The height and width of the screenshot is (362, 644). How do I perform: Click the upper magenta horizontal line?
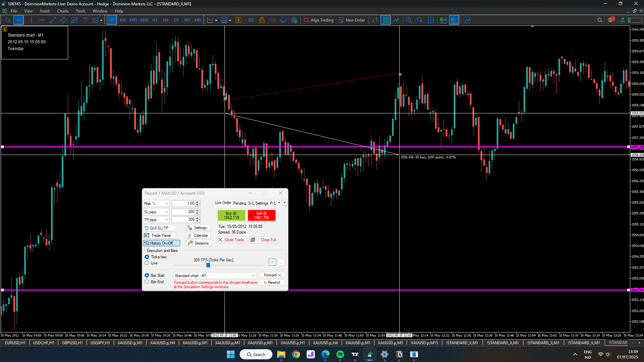tap(315, 147)
